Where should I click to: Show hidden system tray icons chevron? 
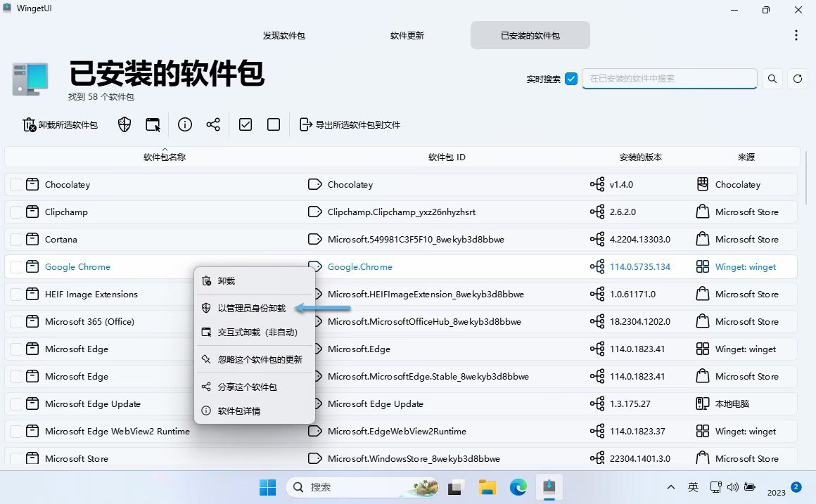click(671, 487)
